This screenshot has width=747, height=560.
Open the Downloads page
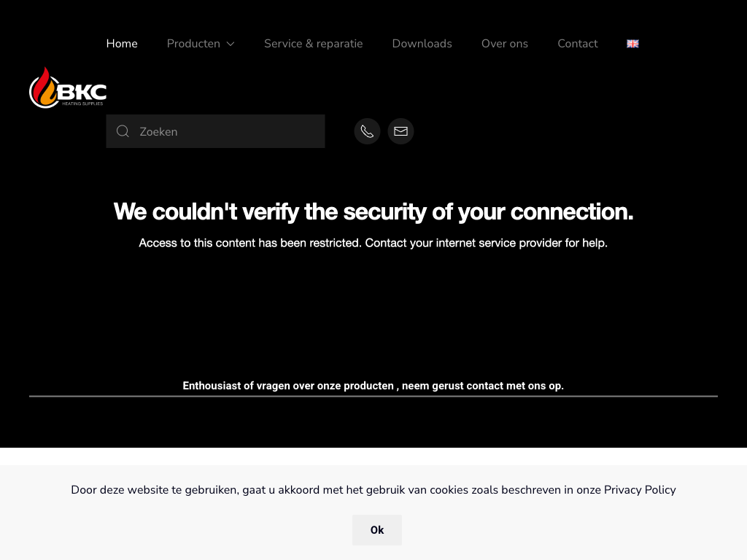click(x=422, y=44)
